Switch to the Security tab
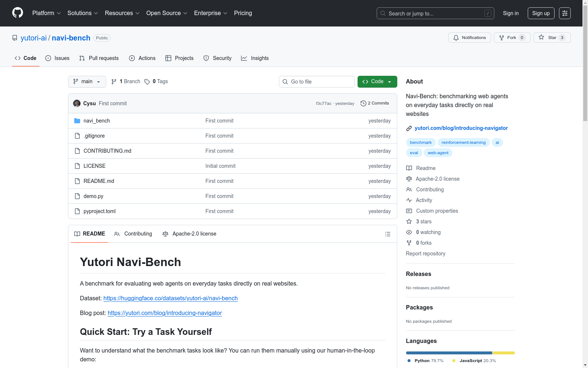 tap(218, 58)
